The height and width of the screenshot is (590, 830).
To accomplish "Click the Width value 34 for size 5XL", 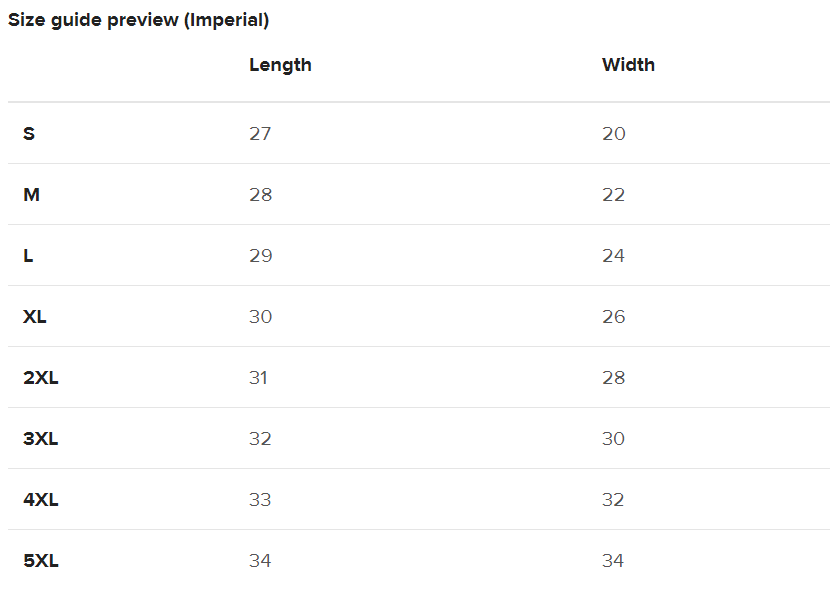I will (613, 561).
